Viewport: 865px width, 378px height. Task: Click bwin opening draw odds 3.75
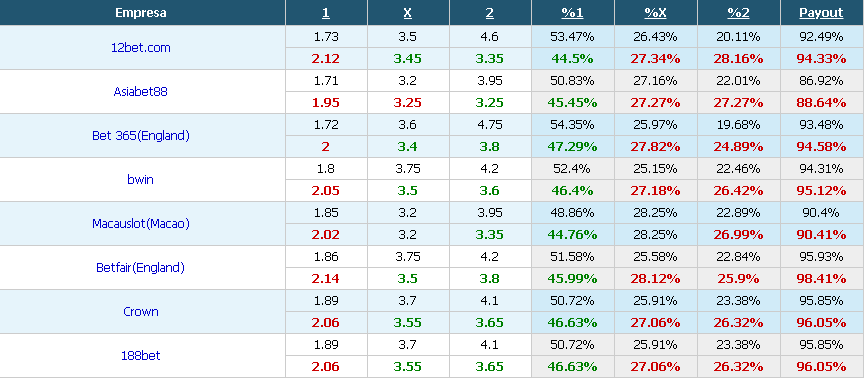point(408,169)
